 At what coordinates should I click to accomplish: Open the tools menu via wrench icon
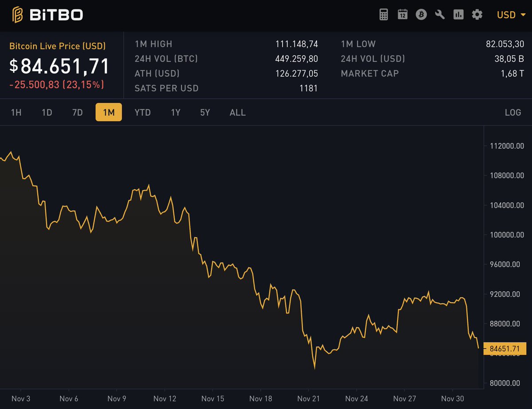[x=440, y=15]
